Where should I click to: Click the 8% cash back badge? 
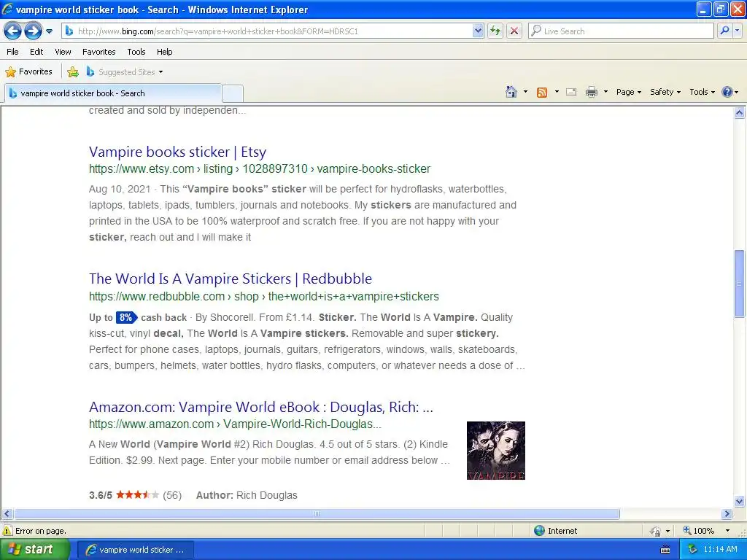click(x=126, y=317)
